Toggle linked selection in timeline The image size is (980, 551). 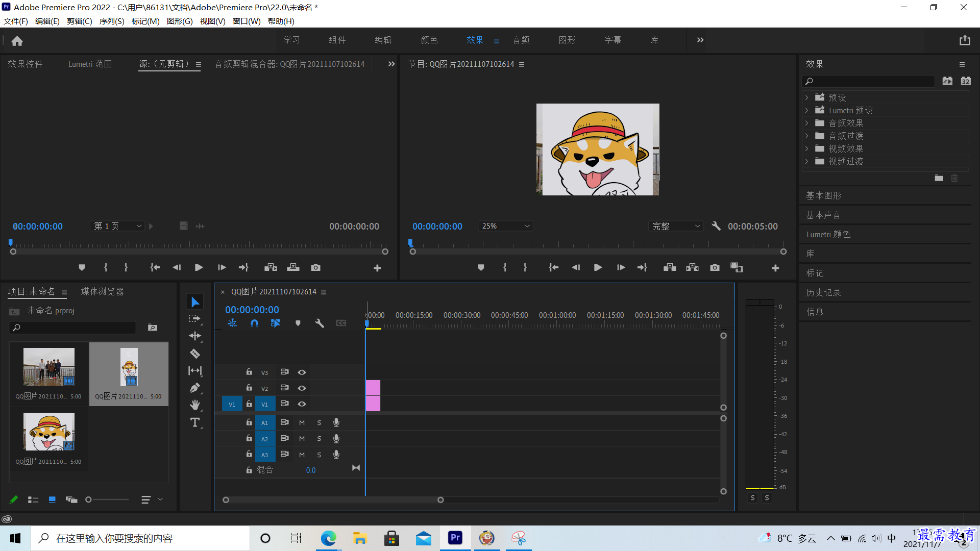point(276,323)
